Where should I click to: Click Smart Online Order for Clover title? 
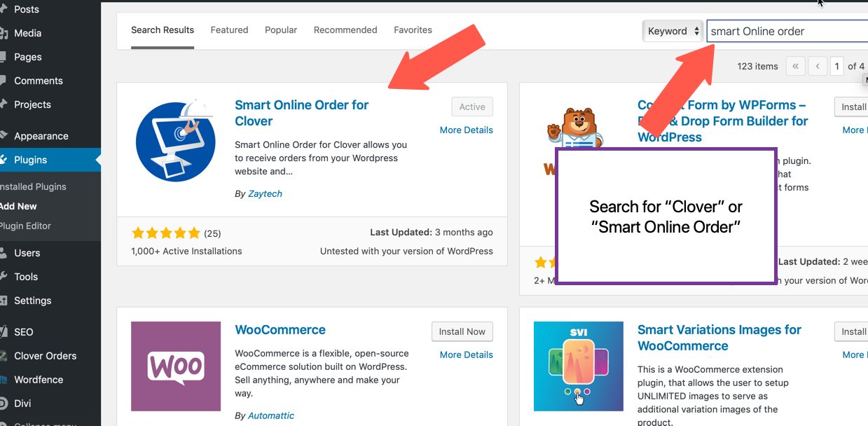pos(301,113)
